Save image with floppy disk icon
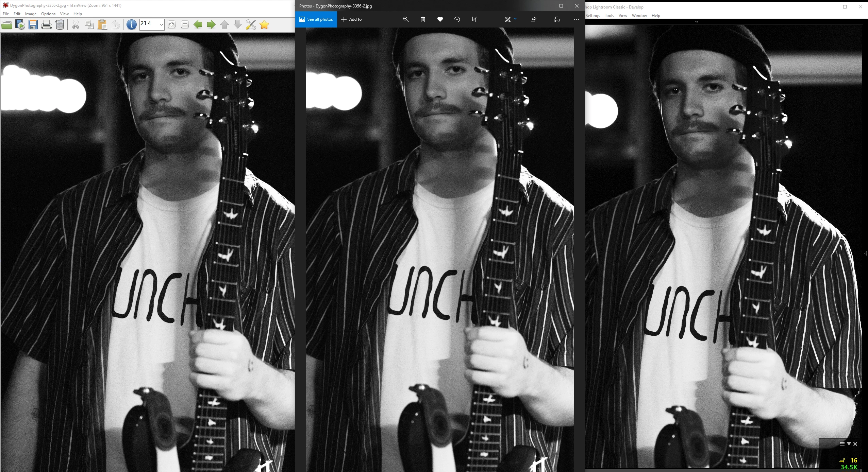The width and height of the screenshot is (868, 472). [x=33, y=24]
